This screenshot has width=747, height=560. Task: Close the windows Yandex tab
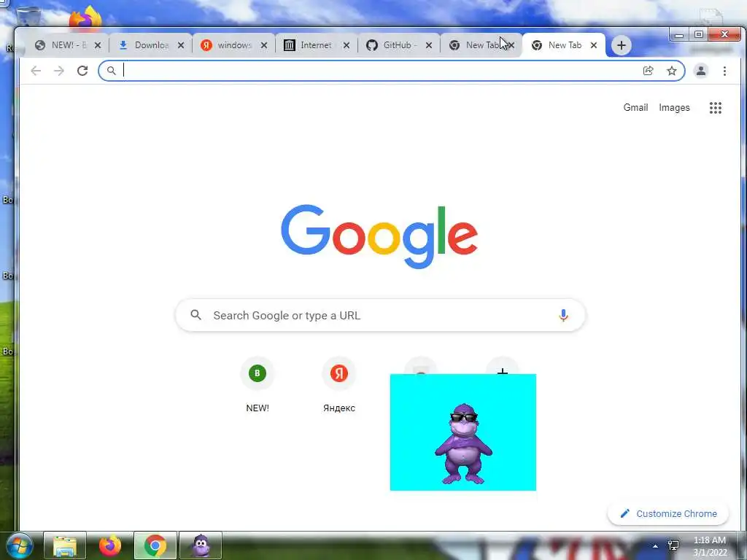pyautogui.click(x=264, y=45)
